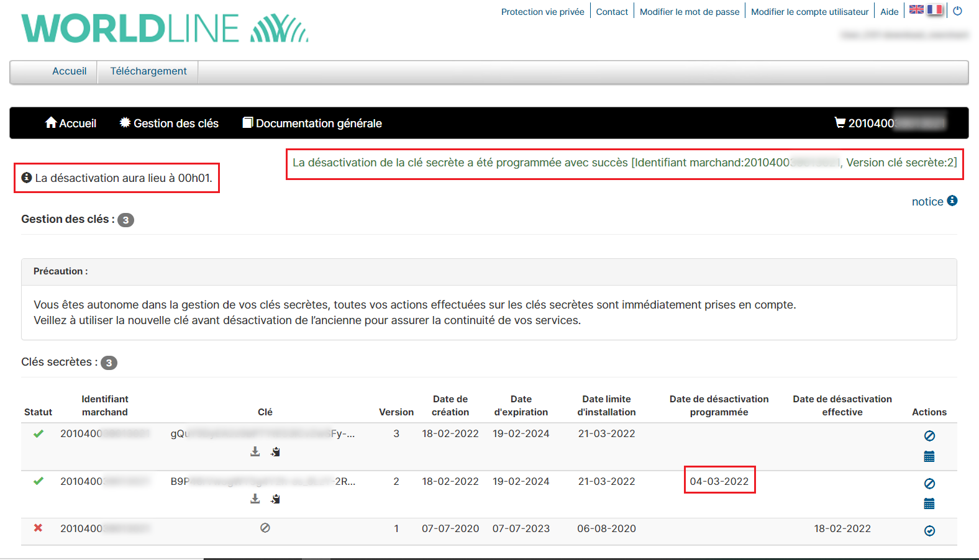Click the Actions column header
This screenshot has height=560, width=979.
[x=929, y=412]
